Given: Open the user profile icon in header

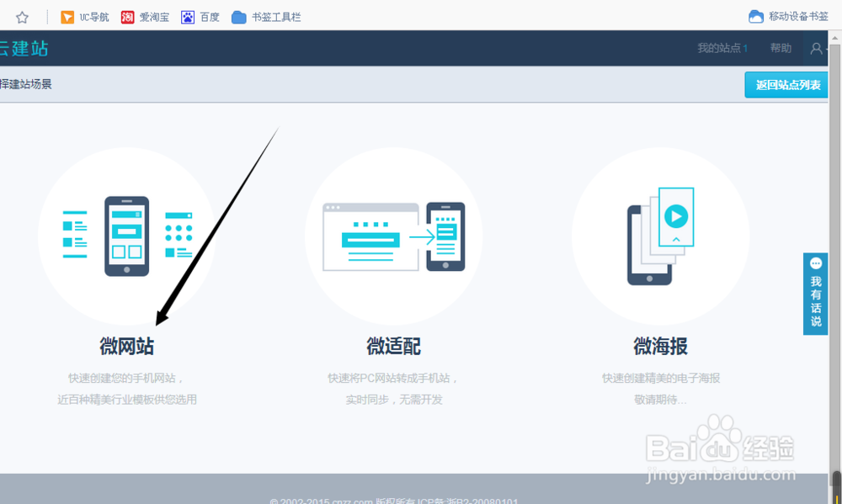Looking at the screenshot, I should tap(815, 48).
